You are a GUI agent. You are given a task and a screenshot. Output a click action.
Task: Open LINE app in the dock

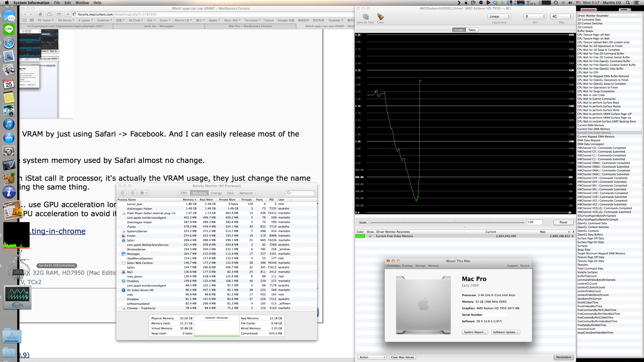point(9,29)
